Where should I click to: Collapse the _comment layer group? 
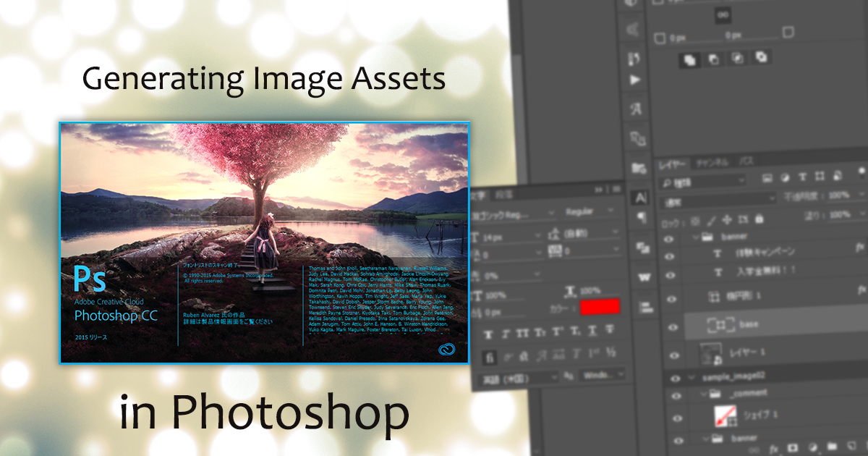pos(704,393)
